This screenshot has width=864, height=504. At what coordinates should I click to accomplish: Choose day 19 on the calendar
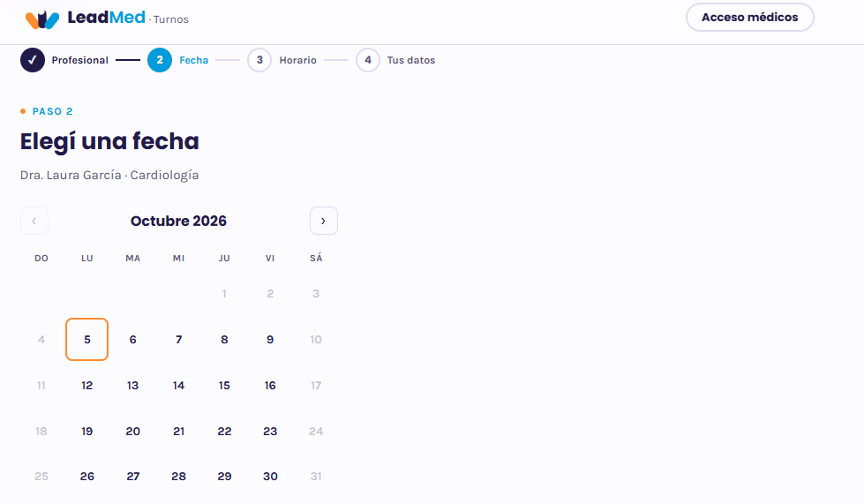pyautogui.click(x=87, y=432)
